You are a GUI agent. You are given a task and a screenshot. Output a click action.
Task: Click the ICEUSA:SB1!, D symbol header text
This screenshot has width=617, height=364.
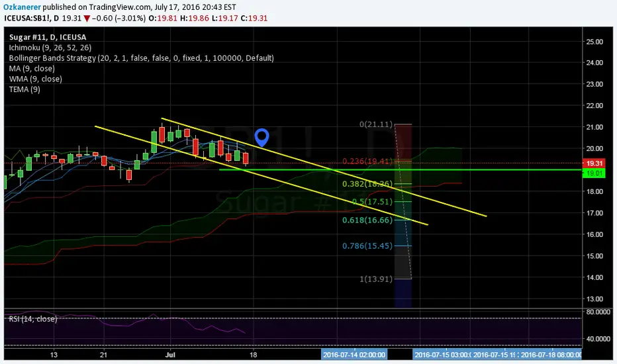32,18
